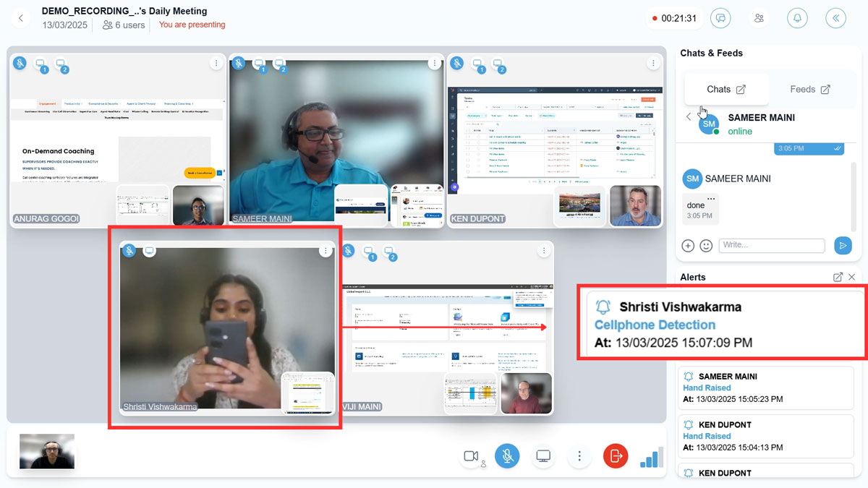This screenshot has width=868, height=488.
Task: Open the chat panel icon in header
Action: 720,19
